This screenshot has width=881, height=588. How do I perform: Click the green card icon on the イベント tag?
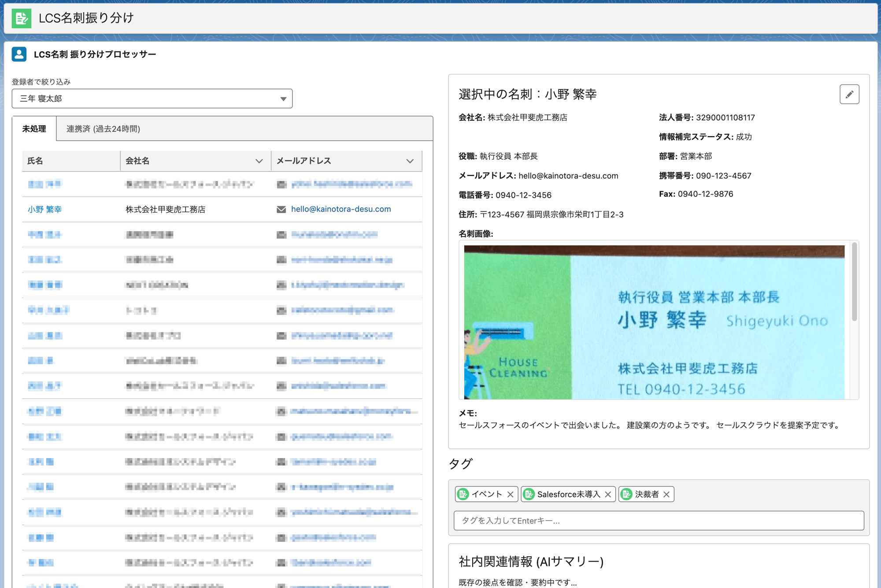pos(464,494)
